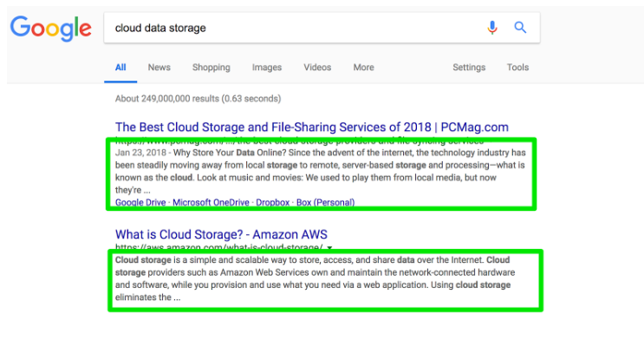The height and width of the screenshot is (360, 644).
Task: Expand the dropdown arrow beside aws.amazon.com URL
Action: coord(329,247)
